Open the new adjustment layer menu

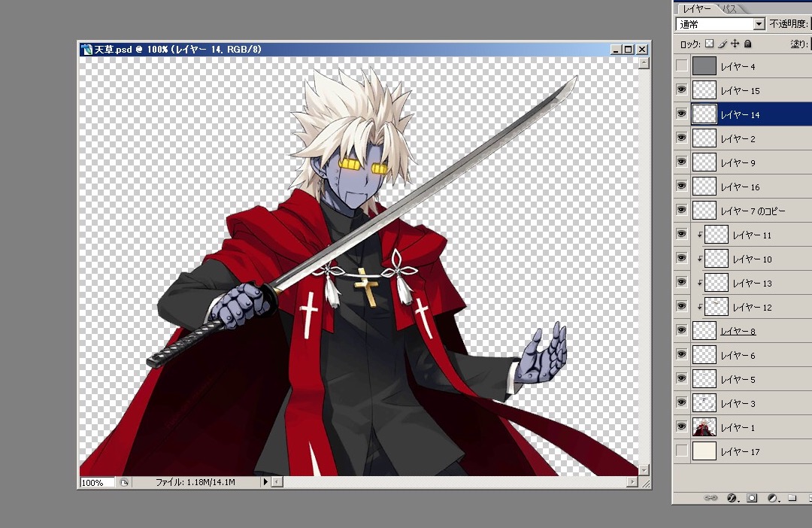pos(772,498)
